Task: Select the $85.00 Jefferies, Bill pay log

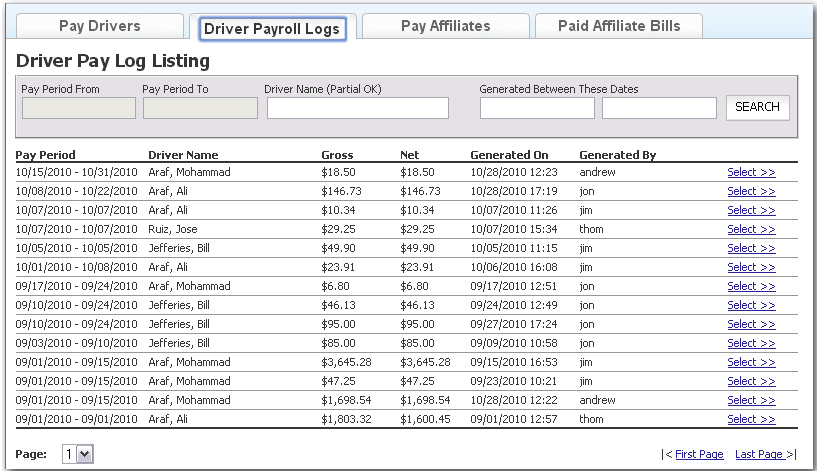Action: point(751,343)
